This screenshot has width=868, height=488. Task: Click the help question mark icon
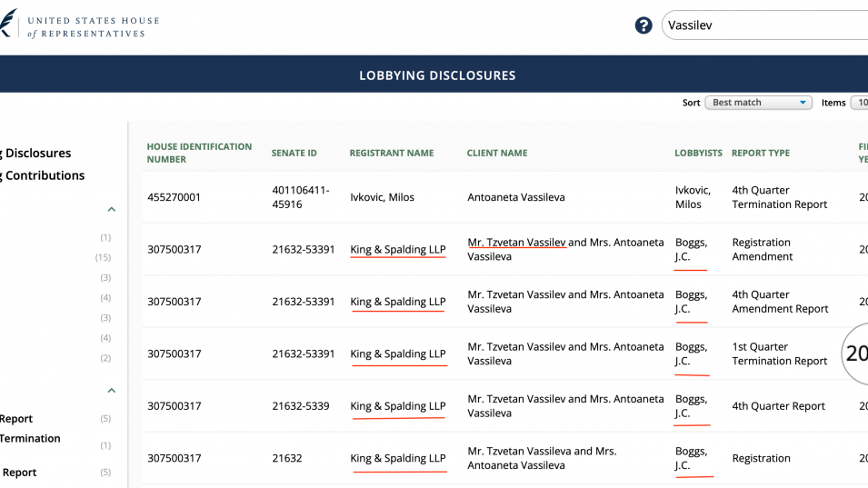pos(644,25)
